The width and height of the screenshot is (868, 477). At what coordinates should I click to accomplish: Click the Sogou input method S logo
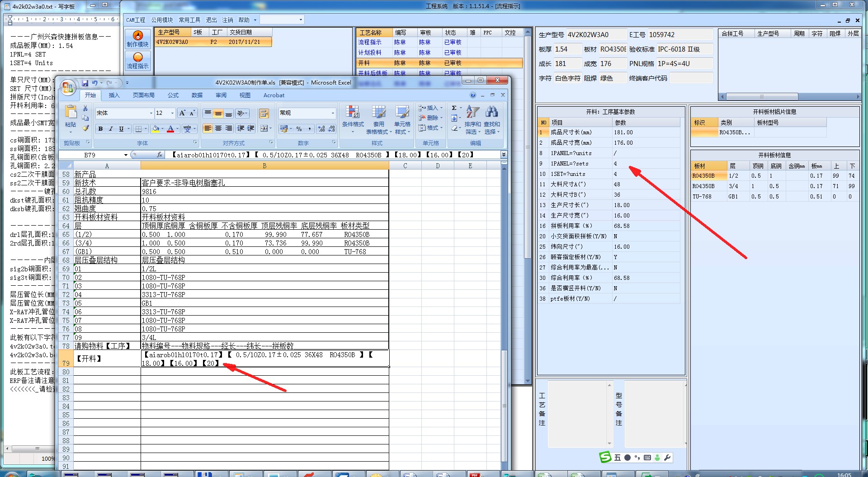[605, 457]
